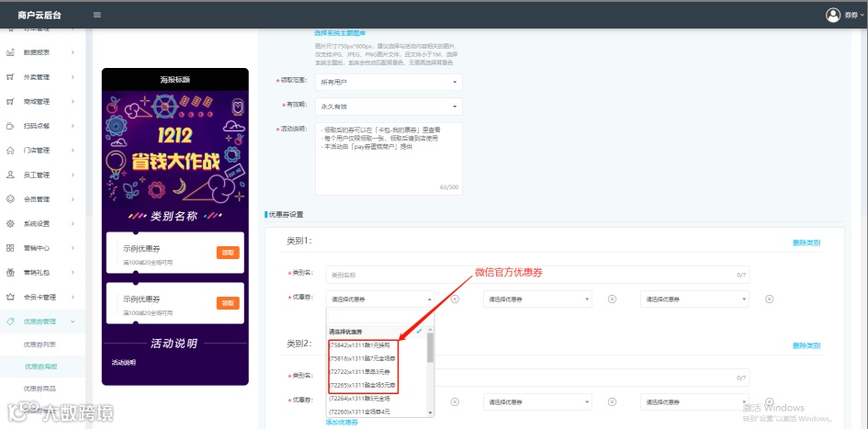Open the 券券 account menu
The image size is (868, 429).
[x=845, y=16]
